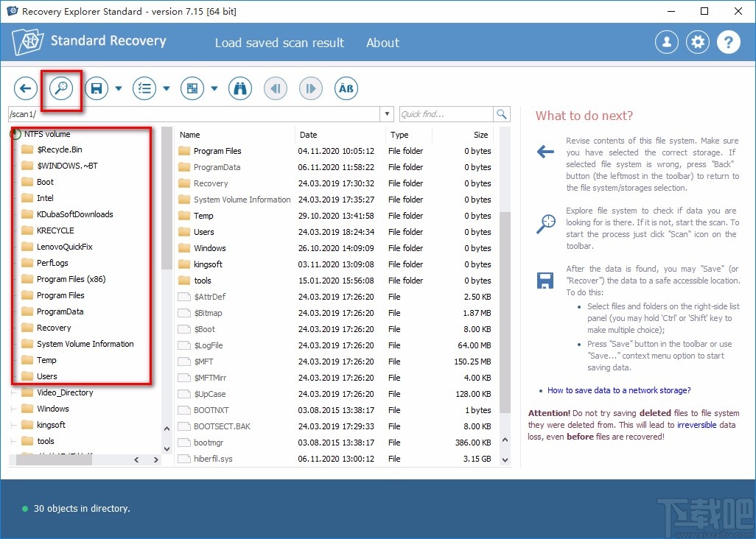Click the binoculars find icon
Screen dimensions: 756x539
pyautogui.click(x=240, y=88)
